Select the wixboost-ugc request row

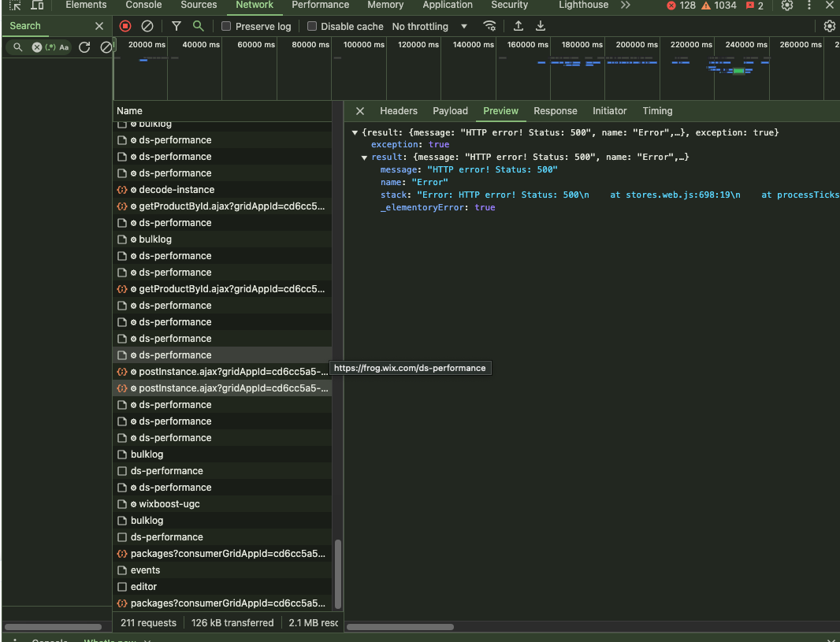169,504
